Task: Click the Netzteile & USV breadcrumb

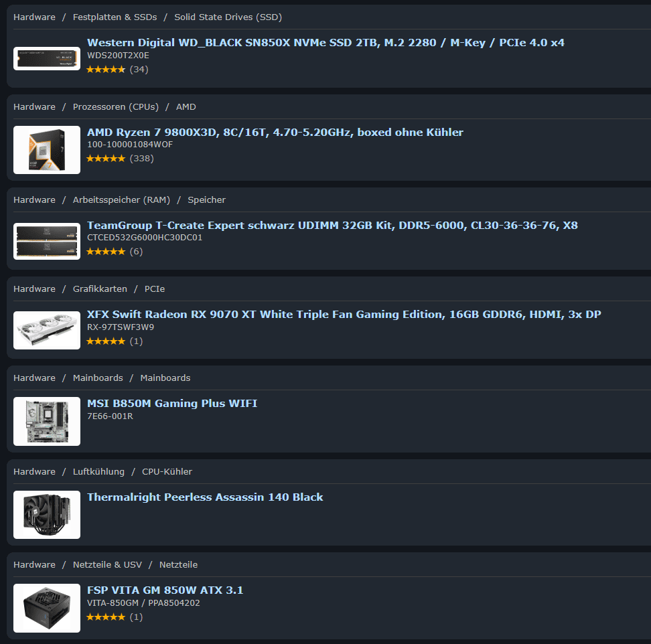Action: coord(108,565)
